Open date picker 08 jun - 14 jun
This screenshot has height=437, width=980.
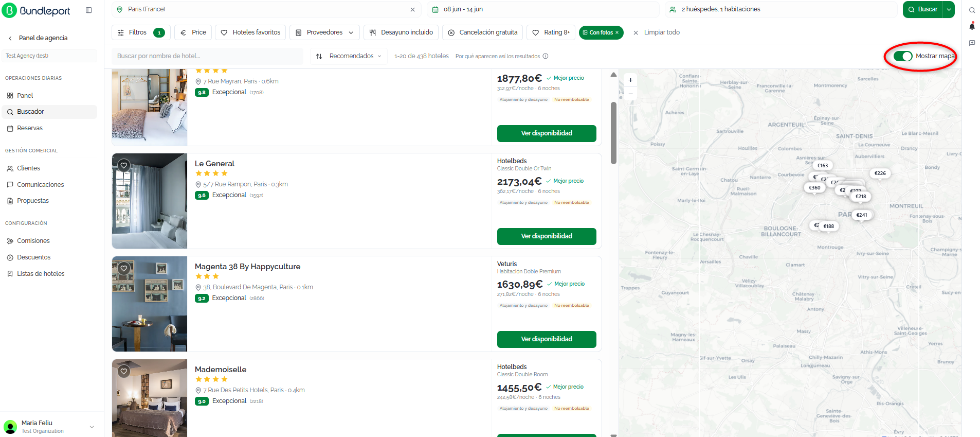coord(543,9)
